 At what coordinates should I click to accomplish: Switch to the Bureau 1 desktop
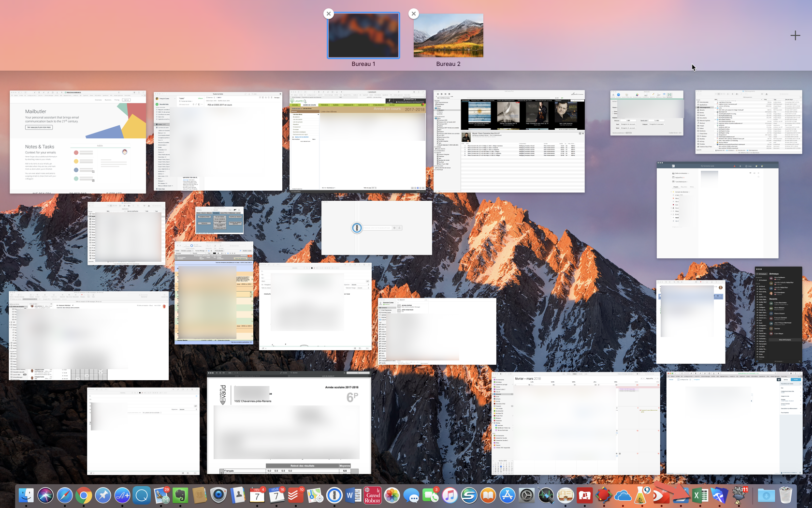tap(363, 35)
